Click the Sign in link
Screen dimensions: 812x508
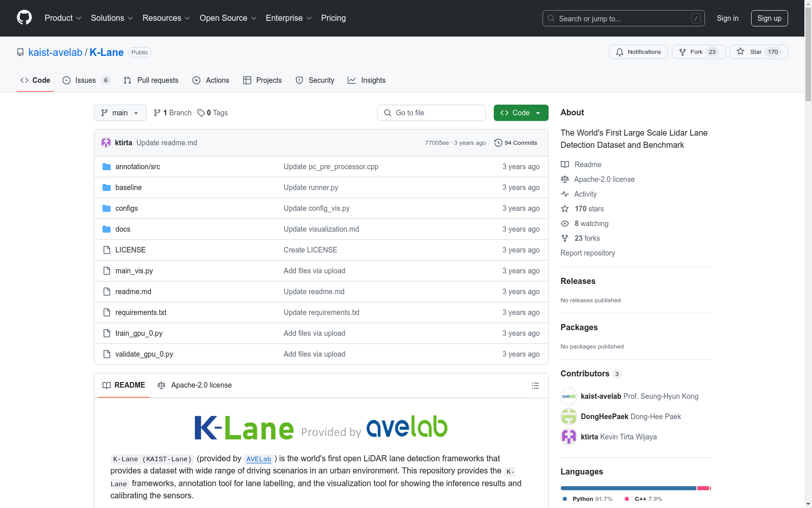pos(727,18)
